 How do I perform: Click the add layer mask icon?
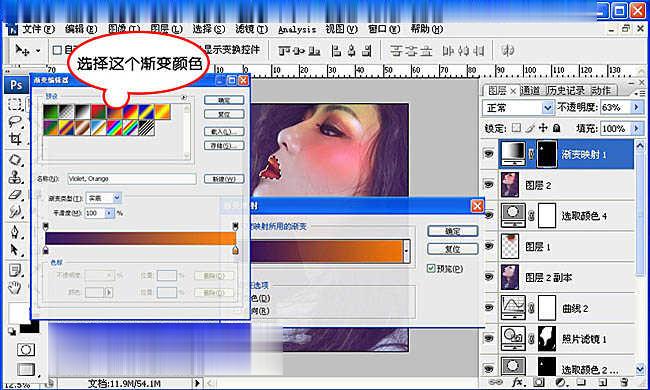click(x=539, y=382)
